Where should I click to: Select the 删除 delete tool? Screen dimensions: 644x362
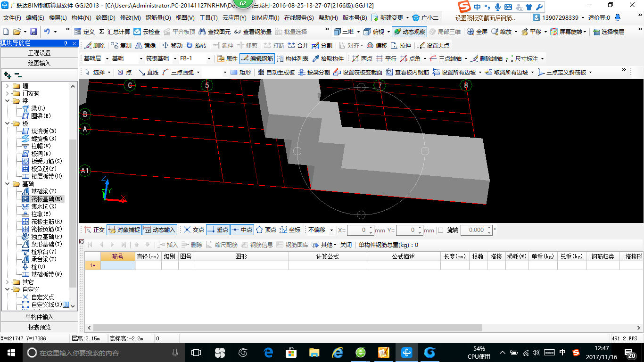pyautogui.click(x=95, y=46)
